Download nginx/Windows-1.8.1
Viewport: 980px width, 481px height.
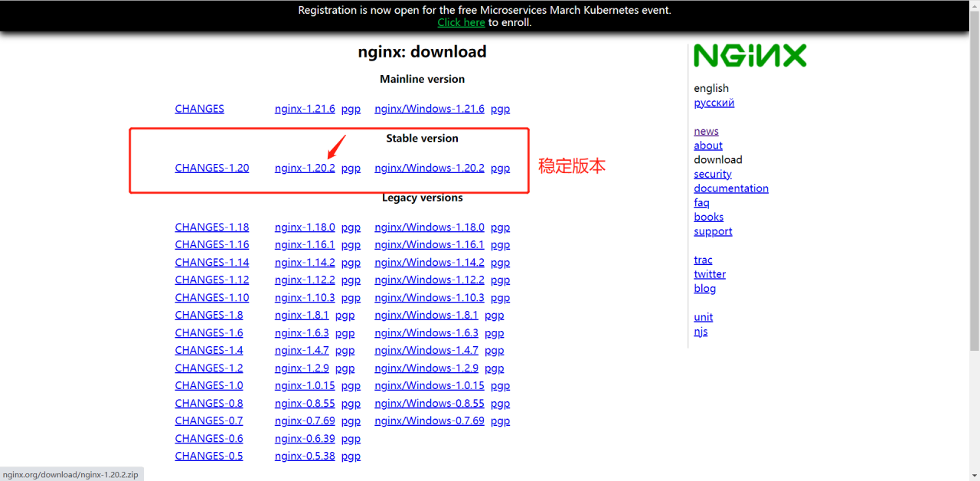coord(426,315)
